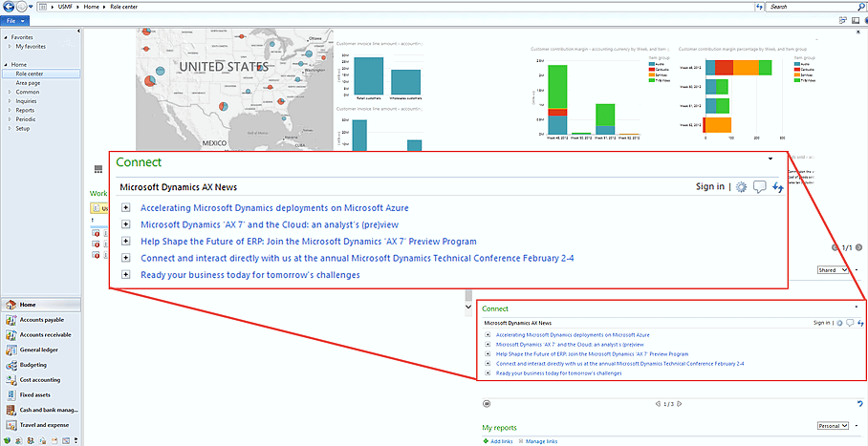Open the Budgeting module

coord(41,365)
